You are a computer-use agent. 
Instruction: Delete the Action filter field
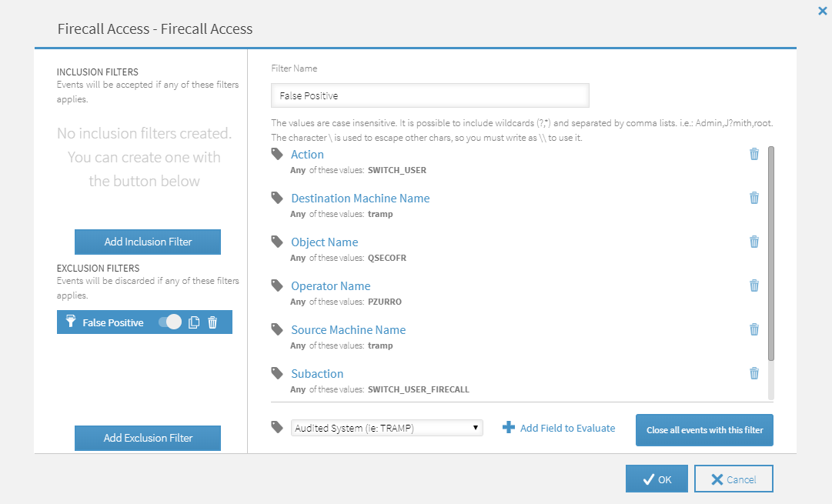click(x=753, y=154)
